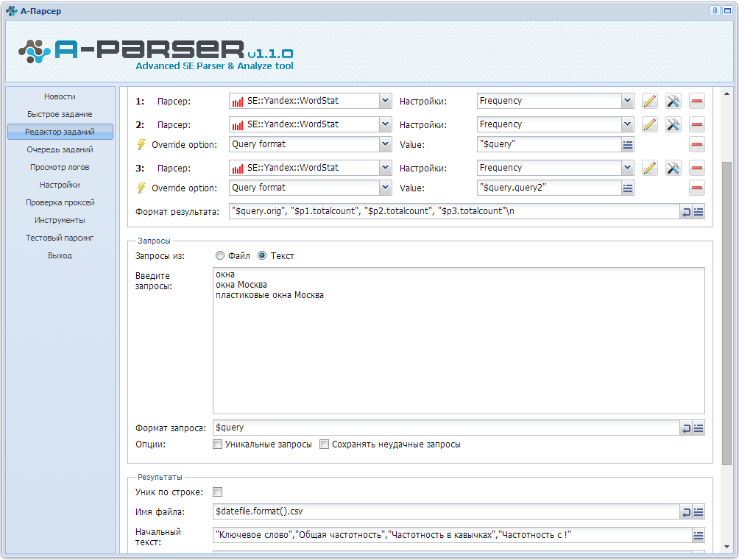Click the Формат запроса input field

coord(446,428)
